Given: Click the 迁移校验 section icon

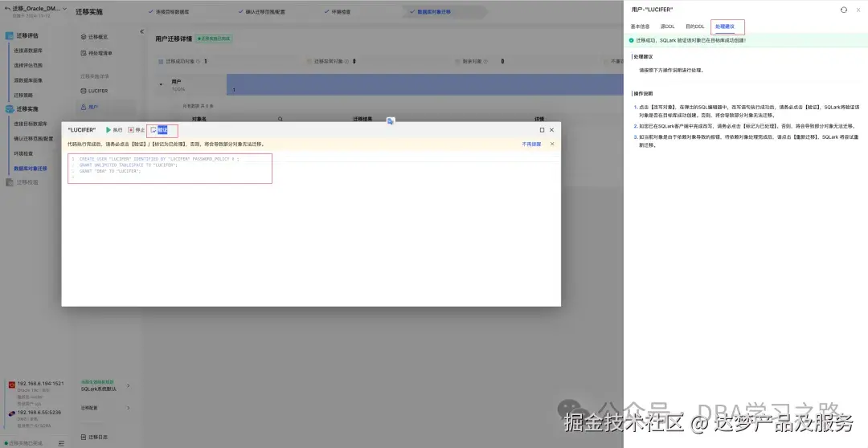Looking at the screenshot, I should pyautogui.click(x=10, y=182).
